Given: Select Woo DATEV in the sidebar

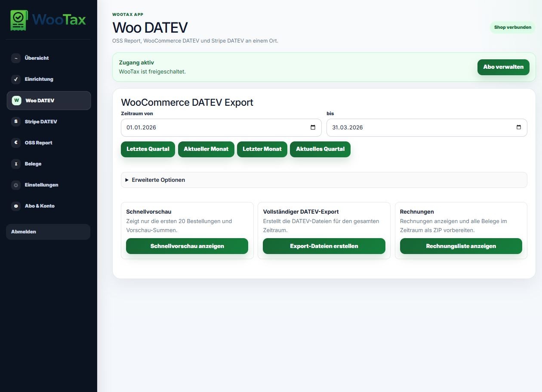Looking at the screenshot, I should (x=49, y=101).
